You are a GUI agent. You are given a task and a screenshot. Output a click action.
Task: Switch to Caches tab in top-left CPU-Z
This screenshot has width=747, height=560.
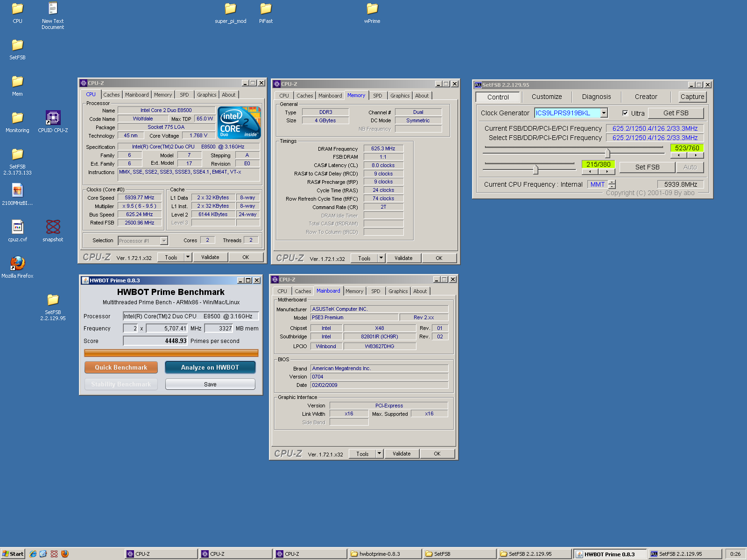pyautogui.click(x=112, y=95)
